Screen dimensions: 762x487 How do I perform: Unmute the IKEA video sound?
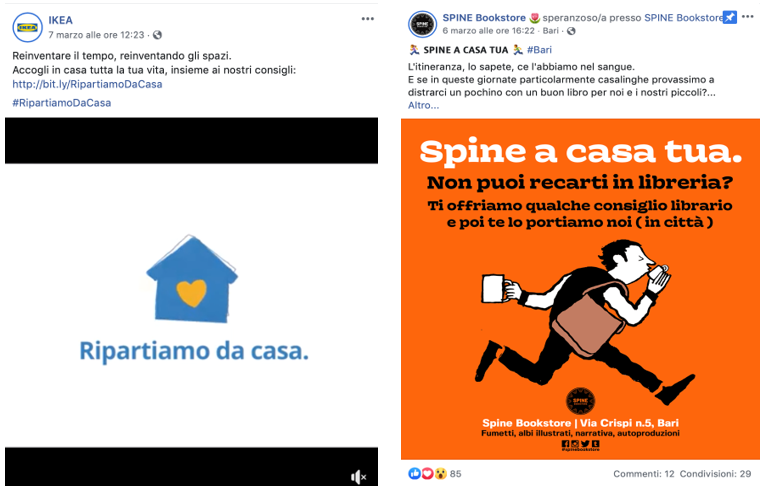tap(358, 477)
